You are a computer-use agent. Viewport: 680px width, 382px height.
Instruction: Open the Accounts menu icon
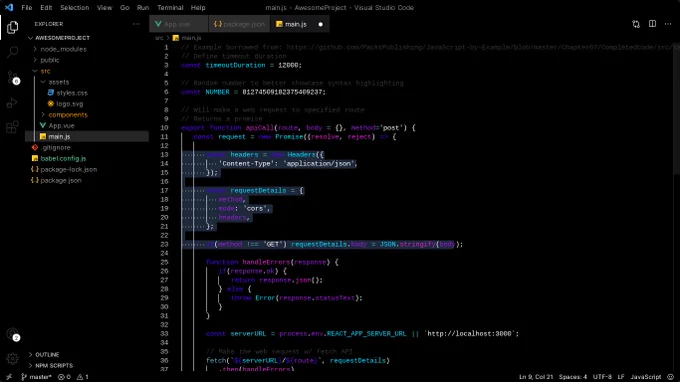point(12,334)
